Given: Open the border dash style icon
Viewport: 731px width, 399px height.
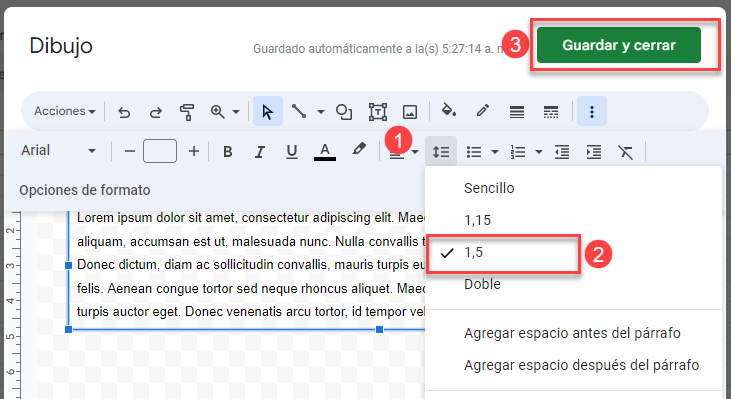Looking at the screenshot, I should click(551, 112).
